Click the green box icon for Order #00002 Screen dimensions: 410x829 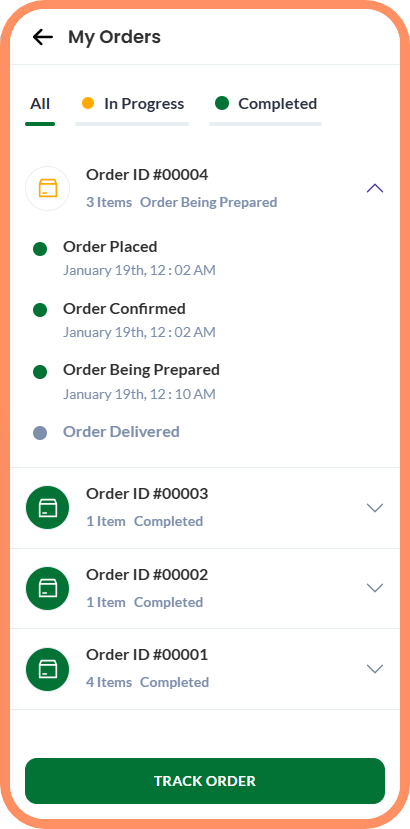tap(48, 588)
